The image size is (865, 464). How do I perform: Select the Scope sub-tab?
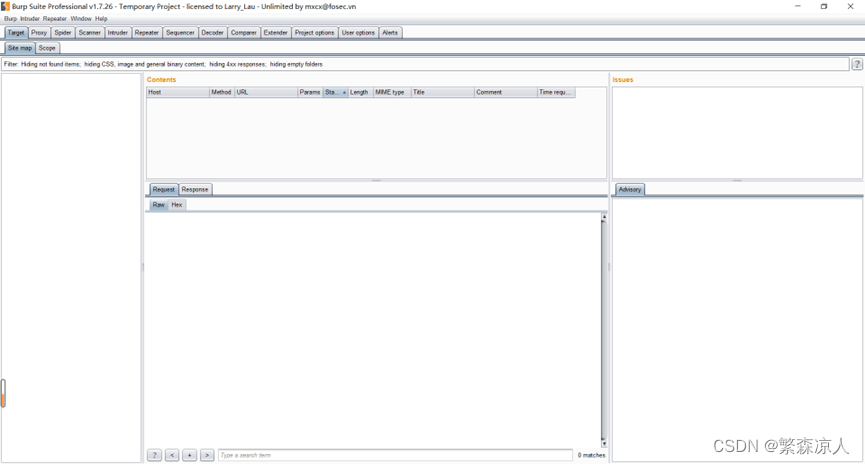pos(47,48)
